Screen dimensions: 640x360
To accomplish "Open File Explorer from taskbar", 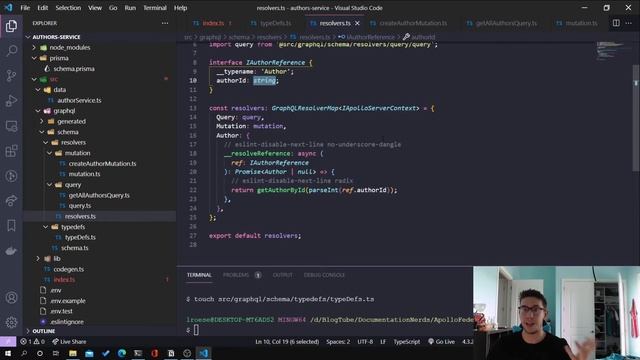I will click(x=73, y=353).
